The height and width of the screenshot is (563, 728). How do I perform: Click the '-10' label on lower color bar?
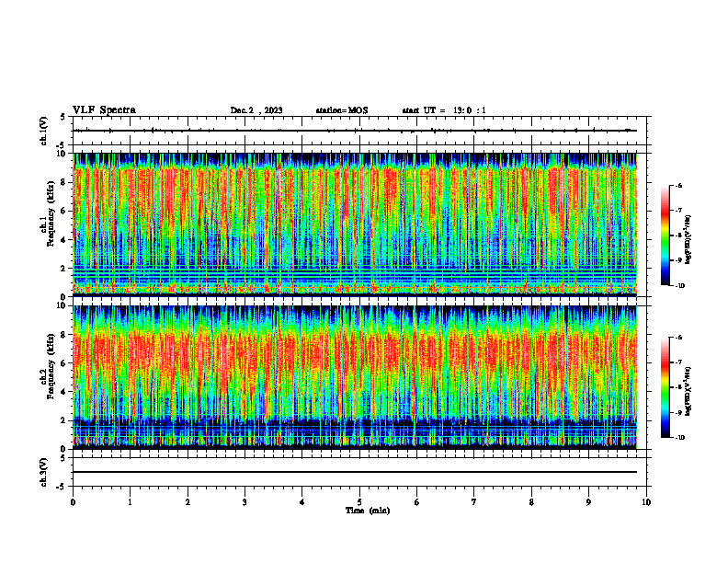(679, 438)
